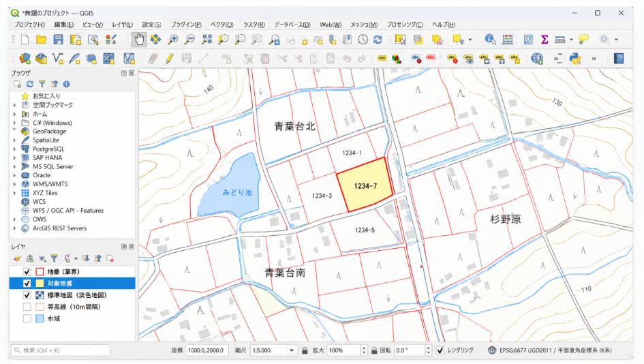The height and width of the screenshot is (364, 644).
Task: Open statistical summary sigma icon
Action: coord(545,40)
